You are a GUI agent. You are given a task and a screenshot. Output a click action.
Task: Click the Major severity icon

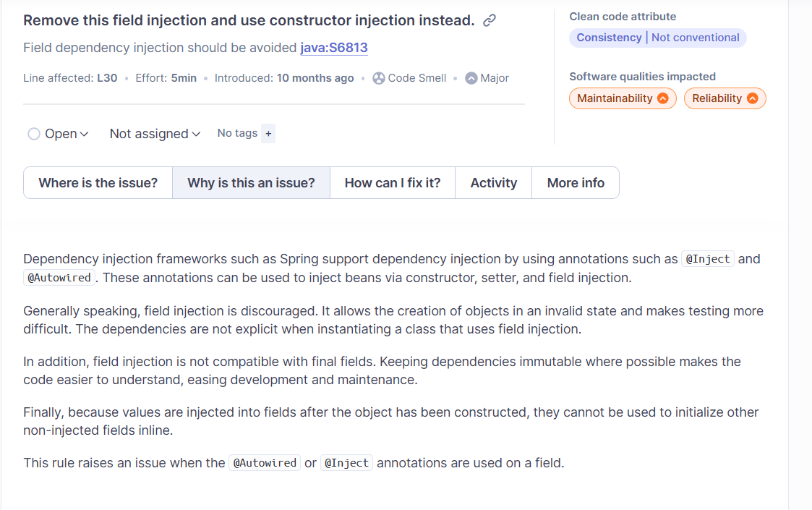click(471, 78)
